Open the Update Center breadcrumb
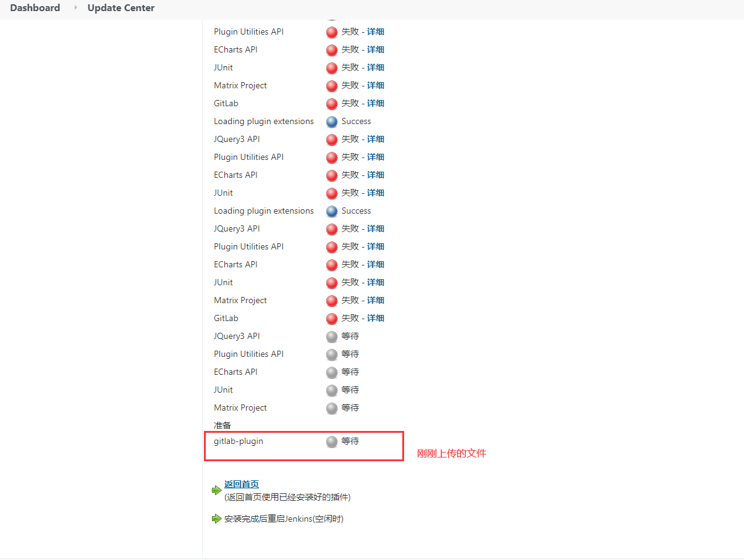The image size is (744, 560). coord(121,8)
